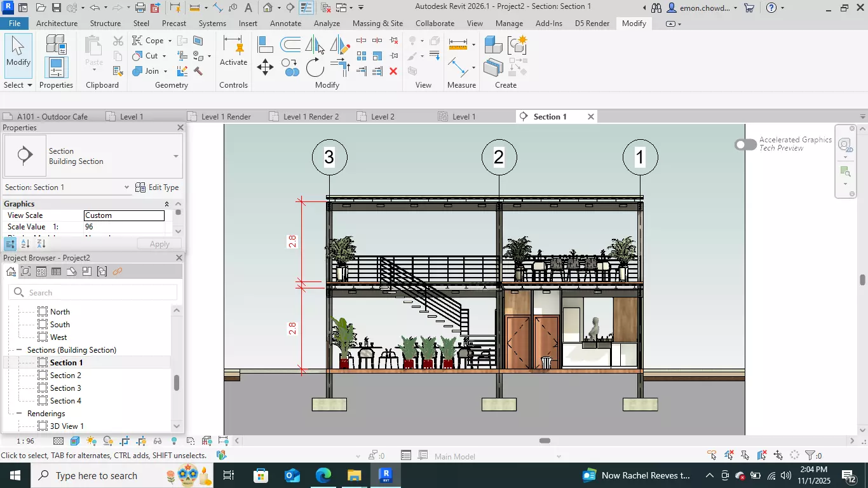
Task: Select the Align tool
Action: coord(266,44)
